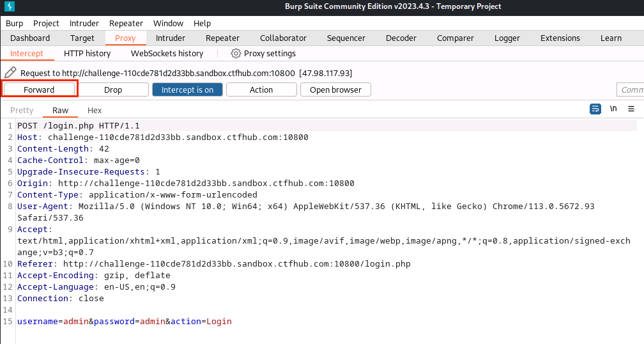
Task: Click the action=Login parameter in body
Action: click(201, 322)
